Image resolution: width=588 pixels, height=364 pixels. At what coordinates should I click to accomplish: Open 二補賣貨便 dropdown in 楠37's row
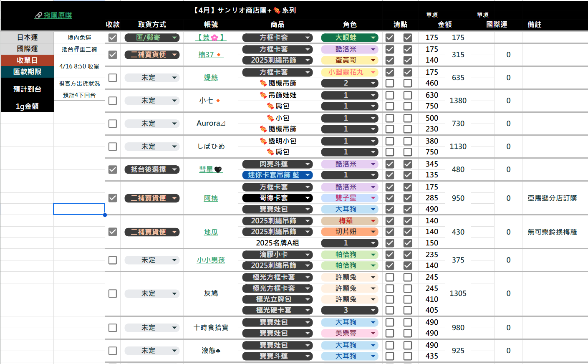(152, 55)
